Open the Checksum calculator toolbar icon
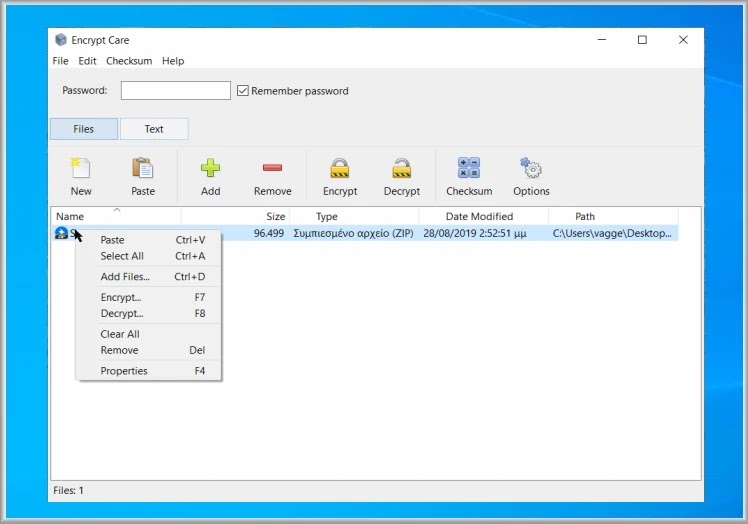Image resolution: width=748 pixels, height=524 pixels. (x=469, y=168)
